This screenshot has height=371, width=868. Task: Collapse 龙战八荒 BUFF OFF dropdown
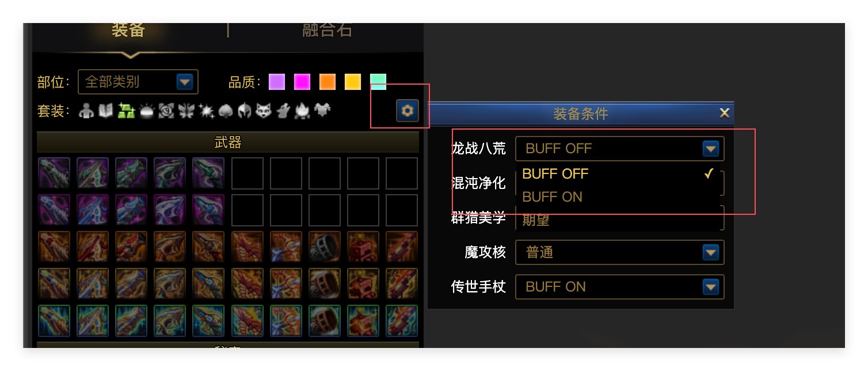coord(619,149)
